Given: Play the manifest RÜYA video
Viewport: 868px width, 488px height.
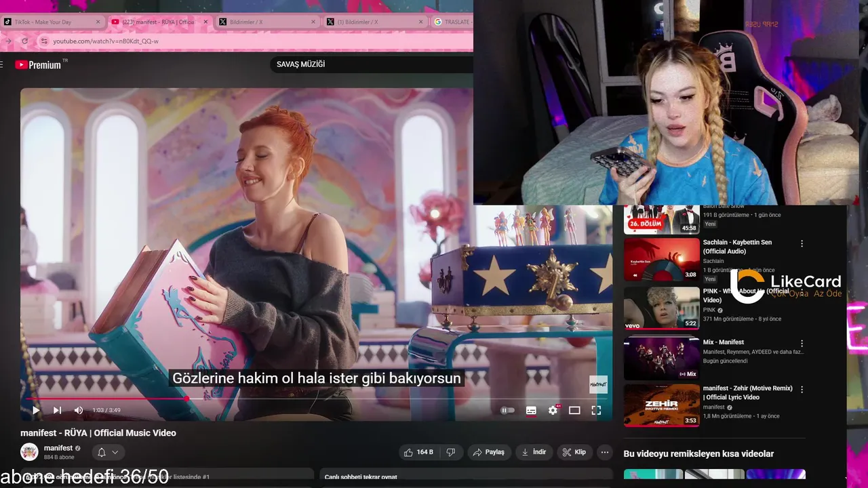Looking at the screenshot, I should pyautogui.click(x=36, y=410).
